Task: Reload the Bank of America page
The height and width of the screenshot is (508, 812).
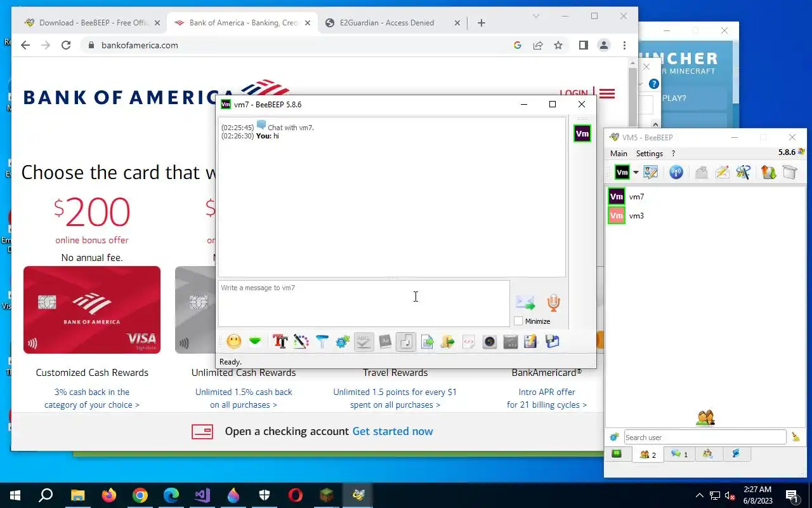Action: click(66, 45)
